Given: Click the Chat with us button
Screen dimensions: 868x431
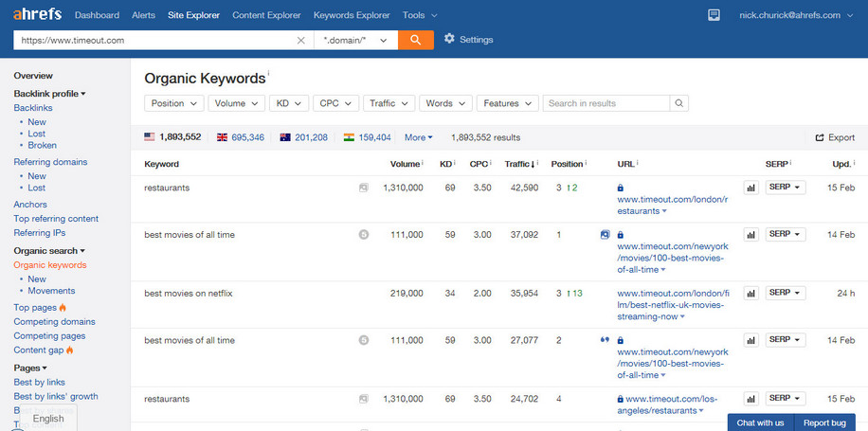Looking at the screenshot, I should (x=760, y=422).
